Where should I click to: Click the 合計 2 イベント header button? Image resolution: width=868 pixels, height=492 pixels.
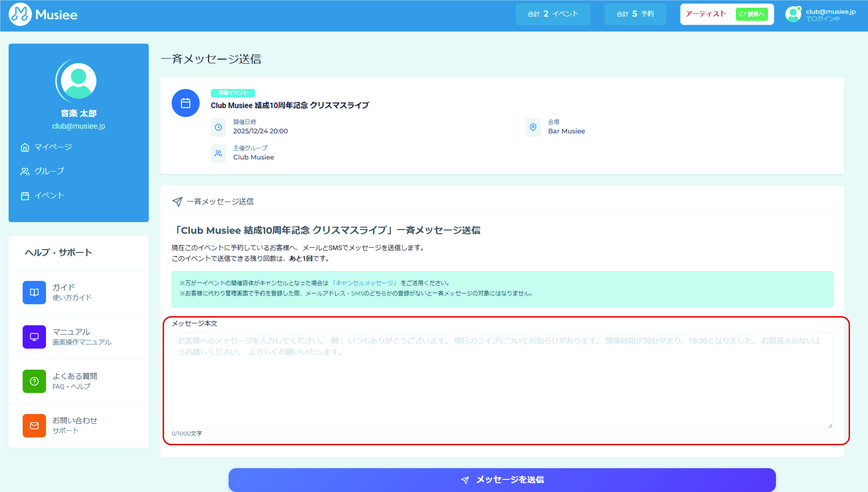[553, 14]
